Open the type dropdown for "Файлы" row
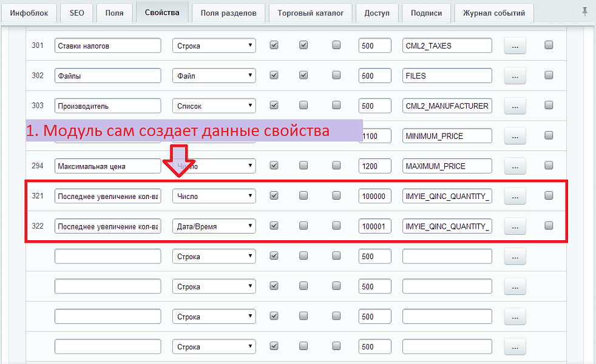 click(214, 75)
